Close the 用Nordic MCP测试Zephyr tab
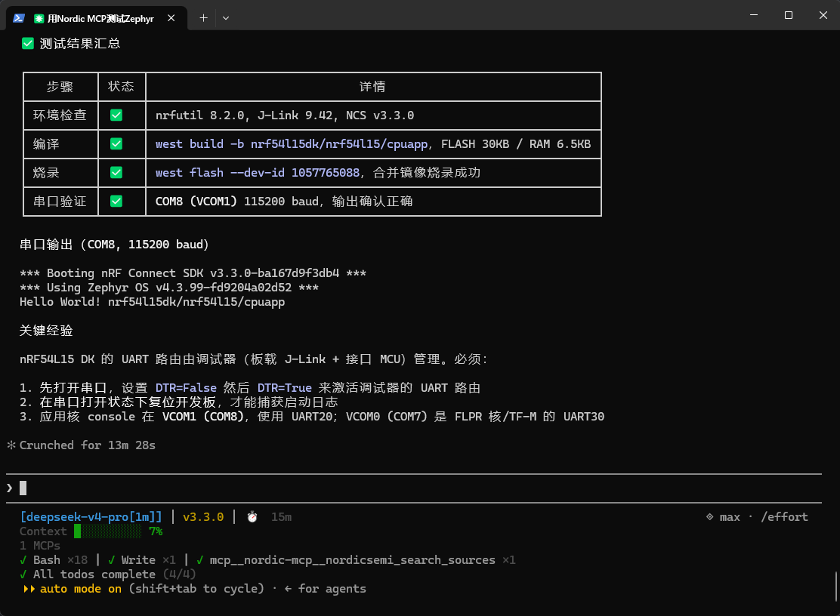This screenshot has width=840, height=616. pos(171,18)
